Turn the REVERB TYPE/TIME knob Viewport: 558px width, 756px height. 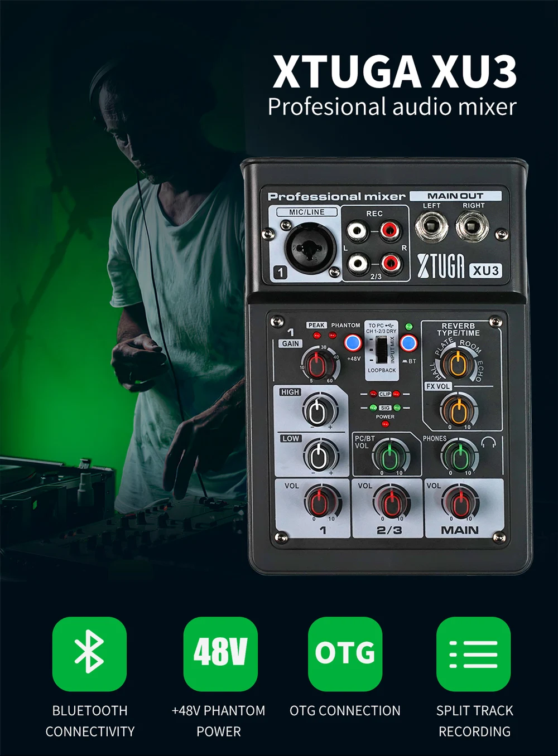tap(457, 364)
